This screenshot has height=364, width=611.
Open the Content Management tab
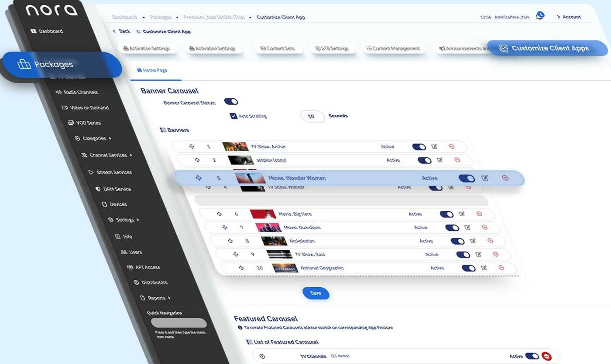click(x=393, y=48)
